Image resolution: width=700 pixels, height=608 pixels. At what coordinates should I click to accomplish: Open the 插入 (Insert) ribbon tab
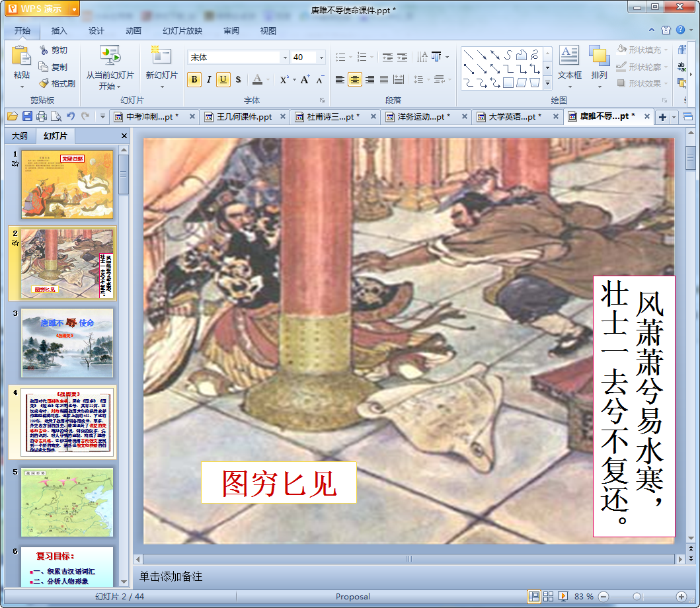point(59,30)
